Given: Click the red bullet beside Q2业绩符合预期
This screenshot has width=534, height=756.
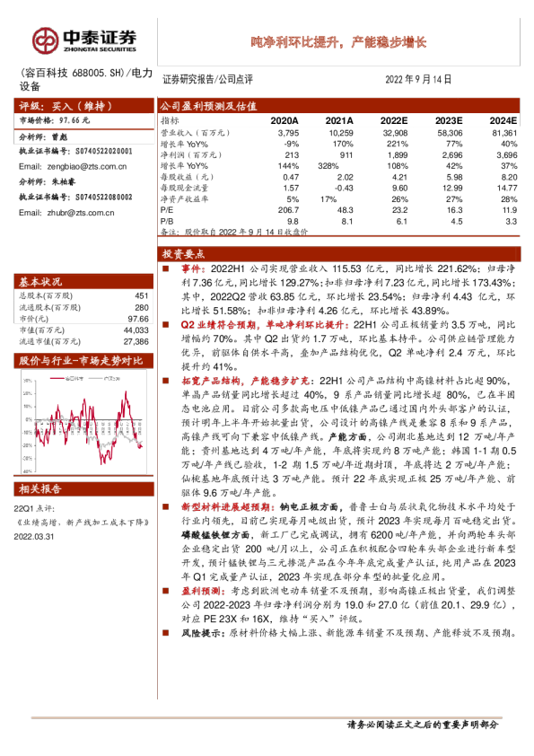Looking at the screenshot, I should (x=166, y=324).
